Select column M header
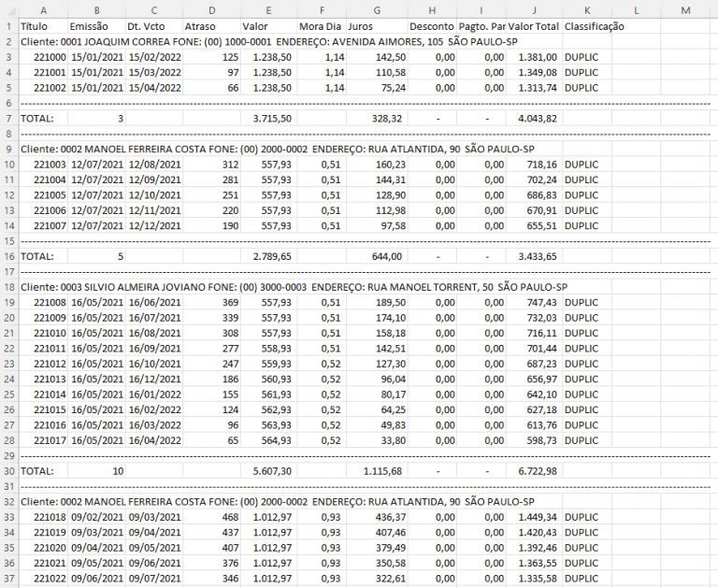The height and width of the screenshot is (588, 718). [x=685, y=10]
